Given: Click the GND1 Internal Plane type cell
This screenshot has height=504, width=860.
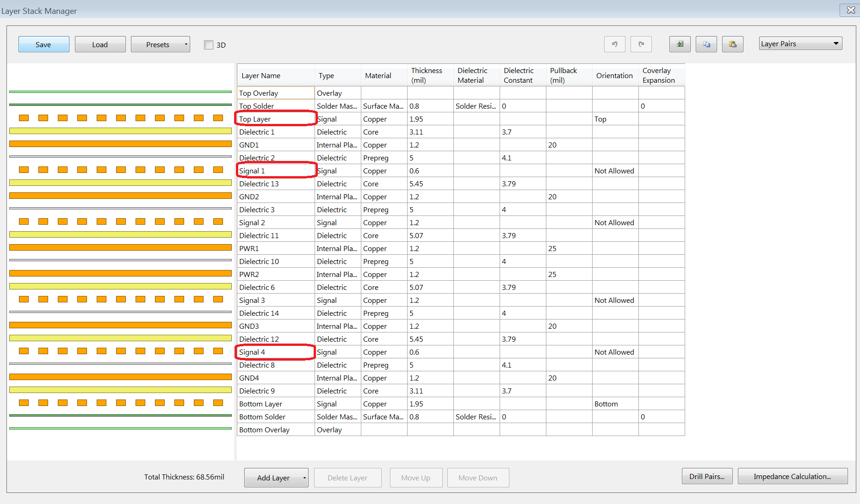Looking at the screenshot, I should click(337, 145).
